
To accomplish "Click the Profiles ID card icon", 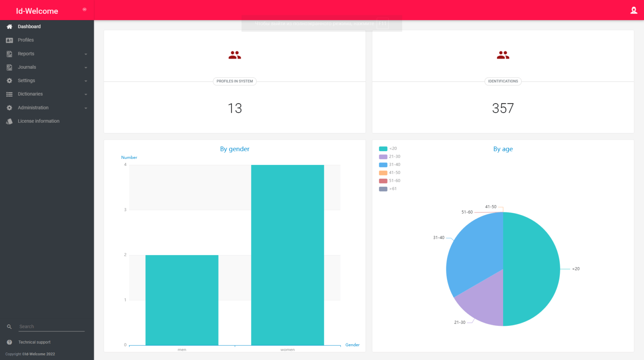I will click(x=9, y=40).
